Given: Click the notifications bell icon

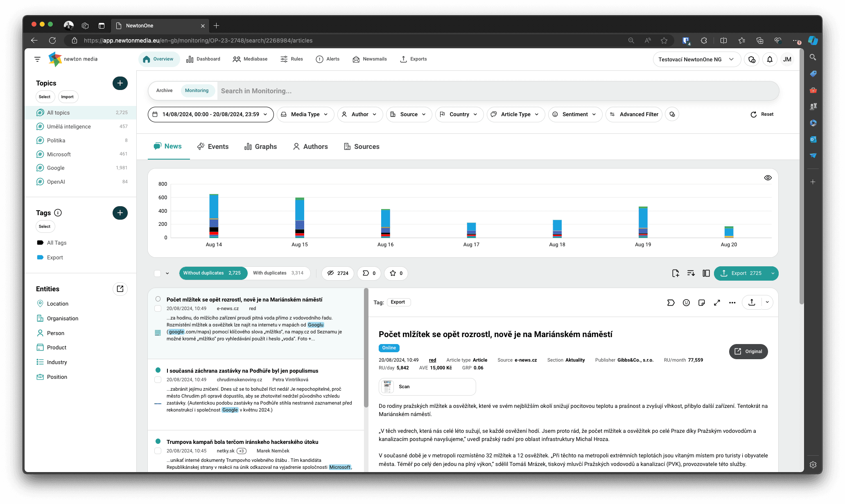Looking at the screenshot, I should pos(770,59).
